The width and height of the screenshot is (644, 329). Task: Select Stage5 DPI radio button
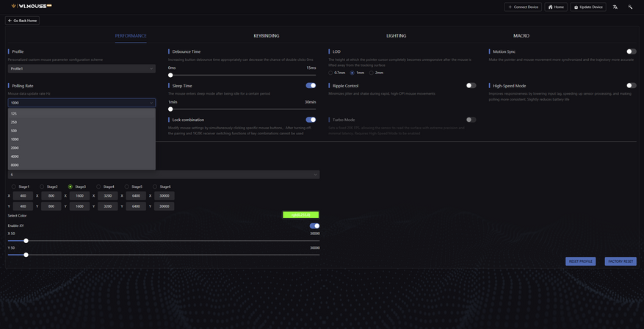(x=134, y=187)
